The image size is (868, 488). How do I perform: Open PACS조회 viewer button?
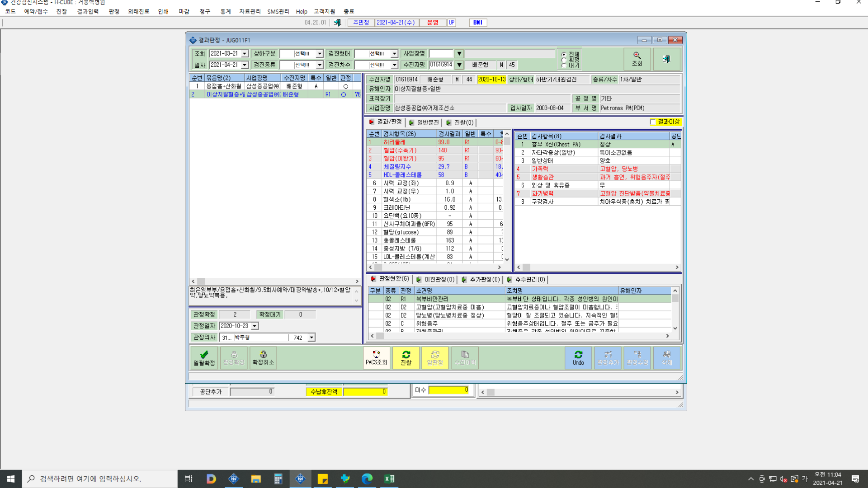(x=377, y=358)
